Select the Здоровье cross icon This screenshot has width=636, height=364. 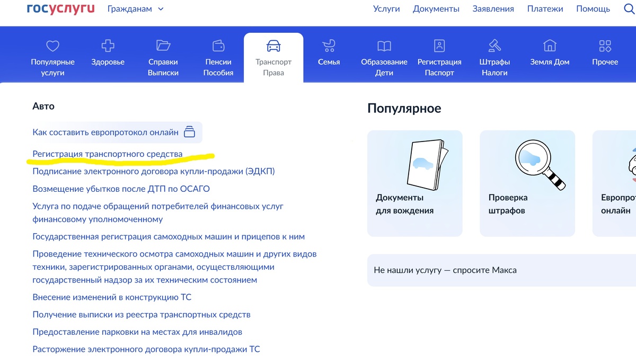coord(108,46)
